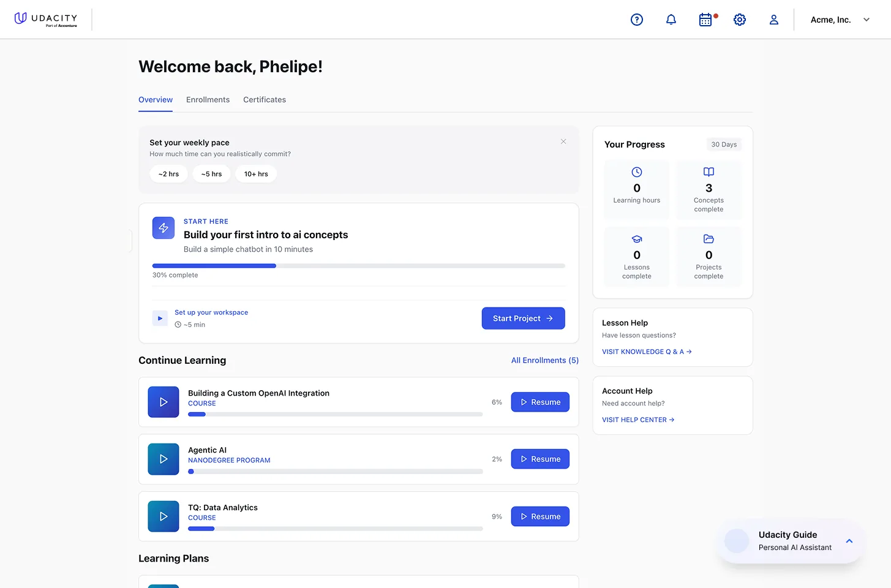891x588 pixels.
Task: Expand the Udacity Guide assistant chevron
Action: tap(849, 541)
